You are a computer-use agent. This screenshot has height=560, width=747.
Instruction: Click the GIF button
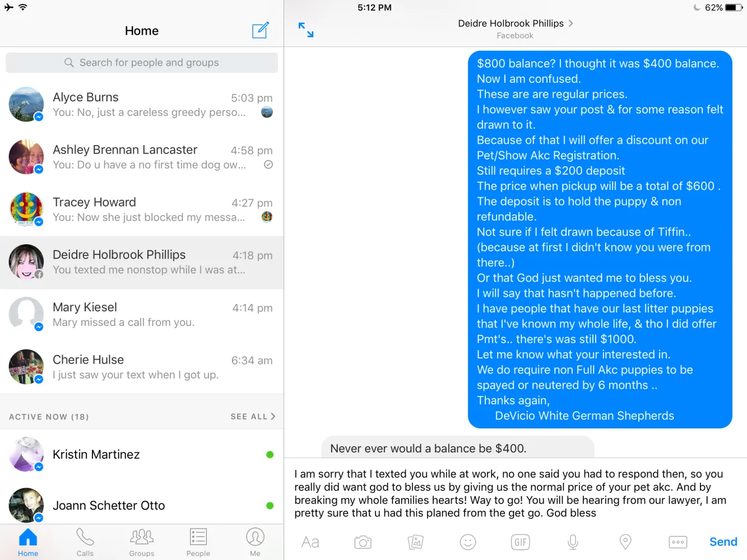(x=521, y=542)
